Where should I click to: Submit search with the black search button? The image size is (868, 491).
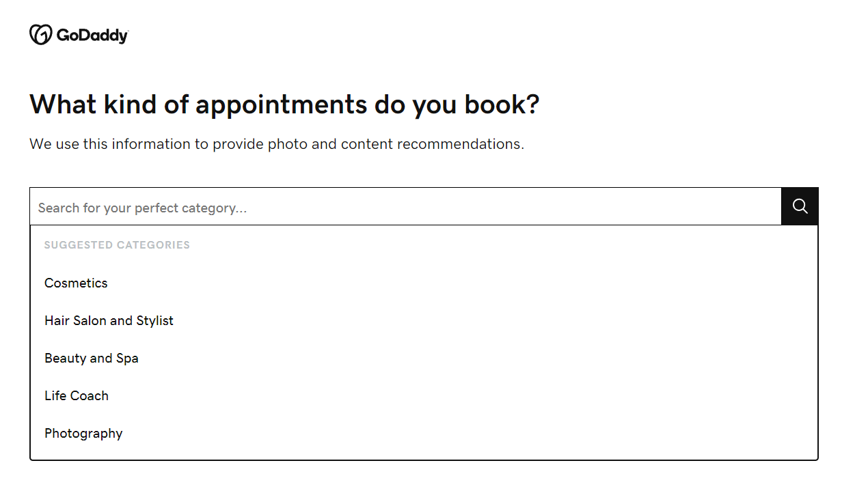(800, 206)
